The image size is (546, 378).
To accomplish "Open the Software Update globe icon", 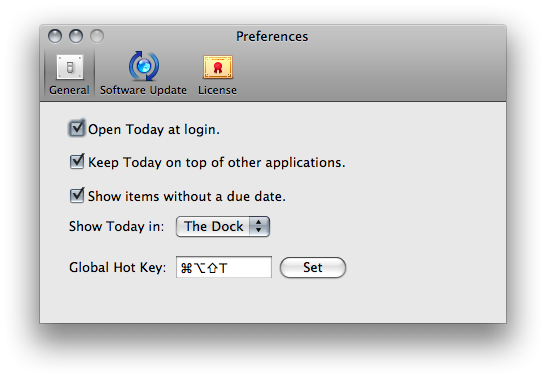I will coord(143,66).
